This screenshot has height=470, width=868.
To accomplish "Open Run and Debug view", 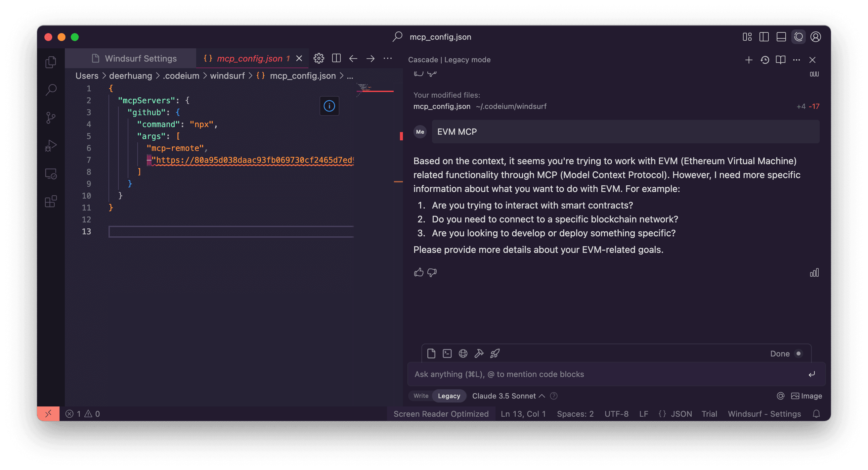I will 51,146.
